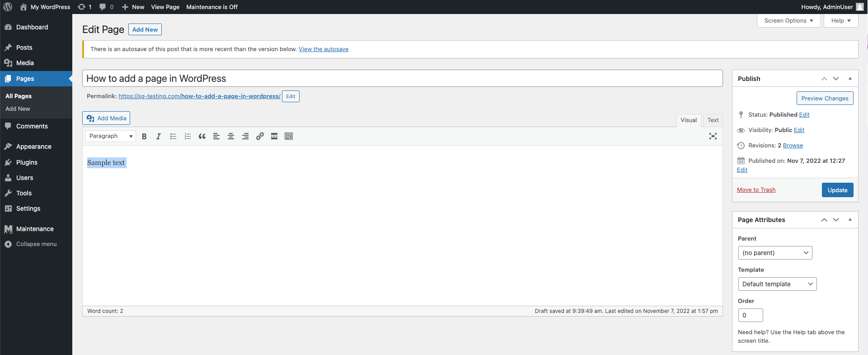Screen dimensions: 868x355
Task: Align text right
Action: point(245,136)
